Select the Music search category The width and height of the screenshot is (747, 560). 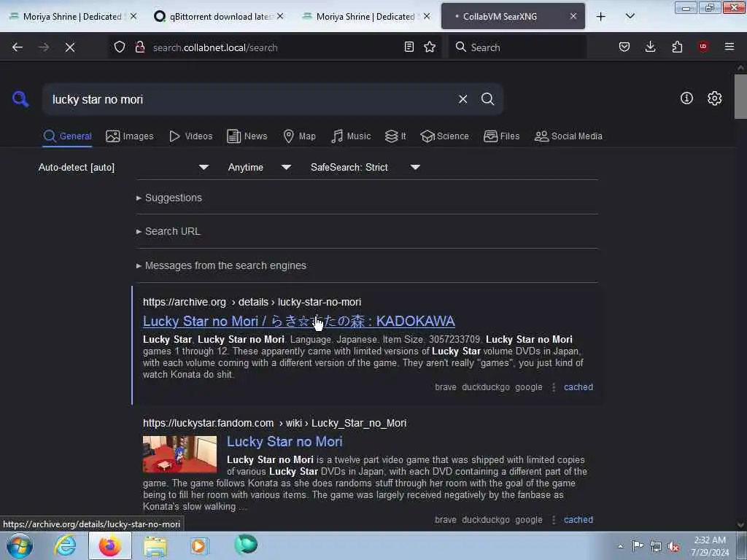[x=351, y=136]
